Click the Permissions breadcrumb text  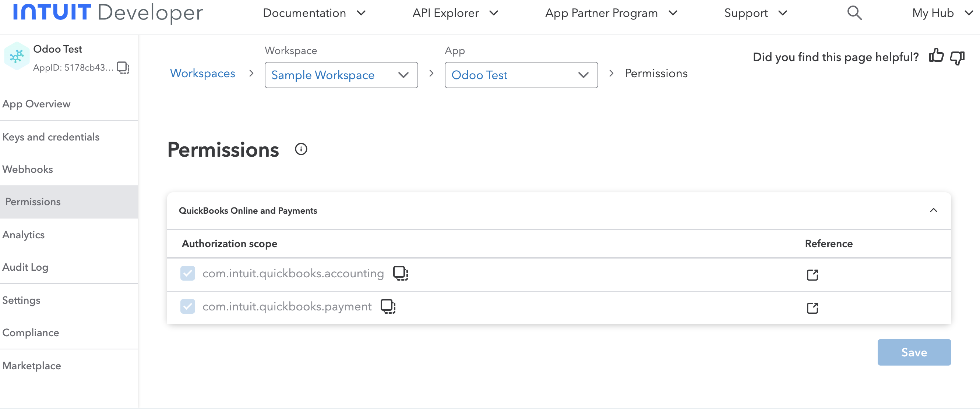tap(656, 73)
